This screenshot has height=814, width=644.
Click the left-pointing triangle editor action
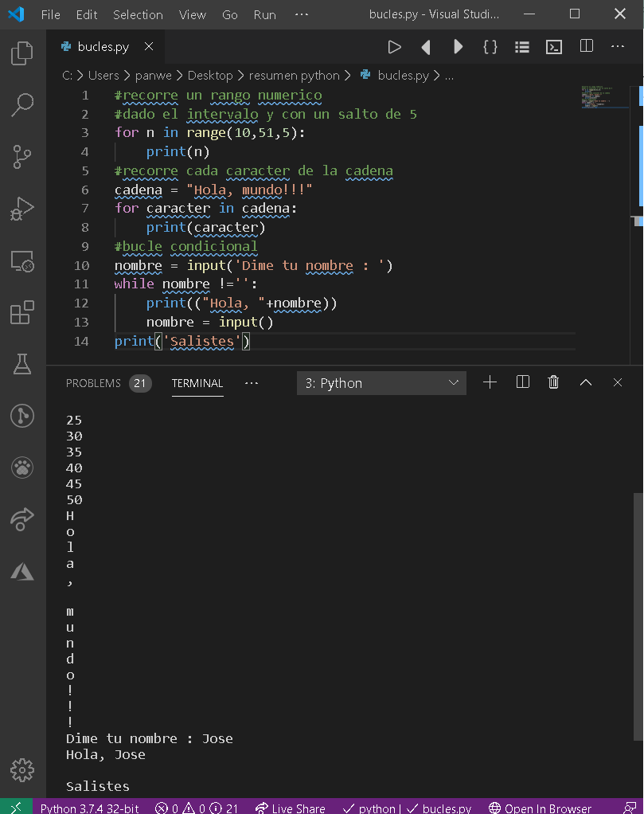point(426,47)
